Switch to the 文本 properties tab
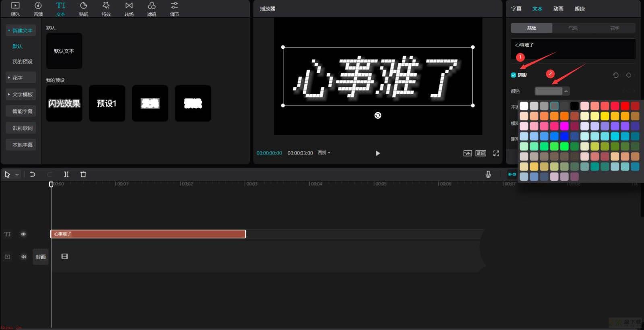The image size is (644, 330). coord(537,8)
